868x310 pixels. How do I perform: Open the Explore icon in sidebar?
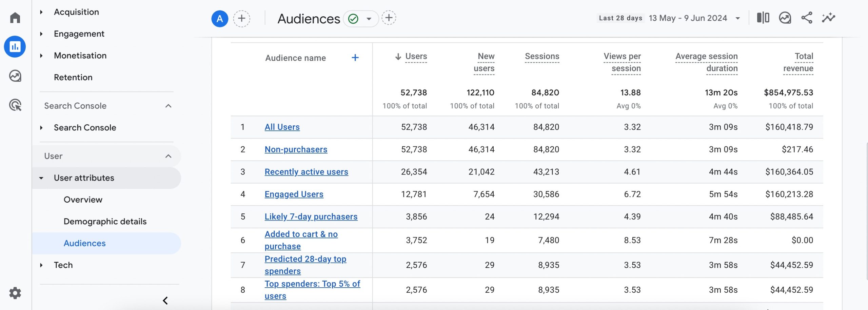coord(15,76)
